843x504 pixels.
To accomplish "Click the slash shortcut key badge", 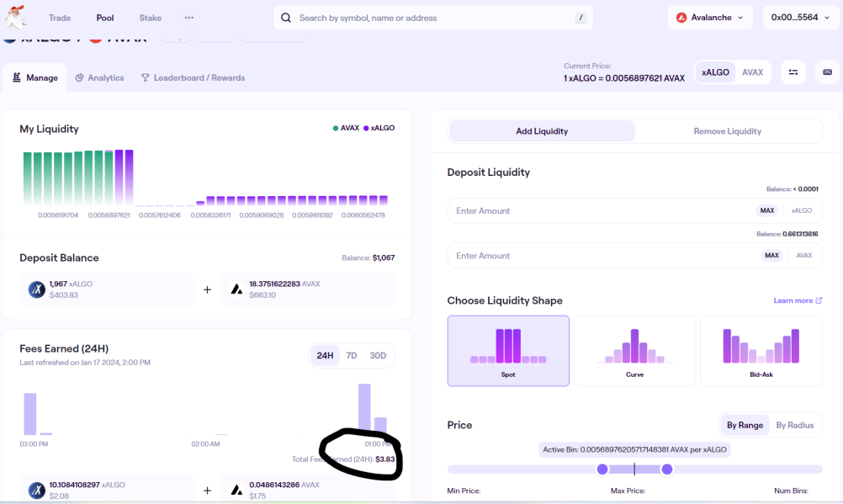I will [x=581, y=18].
